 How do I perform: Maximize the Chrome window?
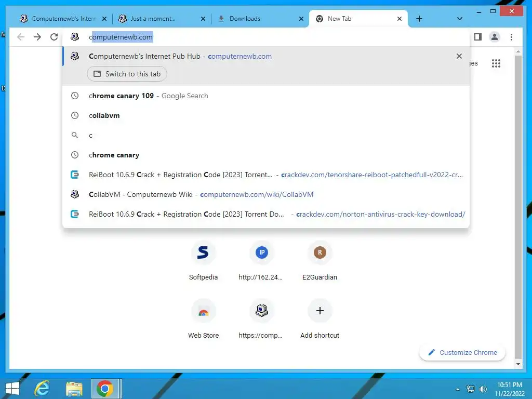click(x=493, y=11)
